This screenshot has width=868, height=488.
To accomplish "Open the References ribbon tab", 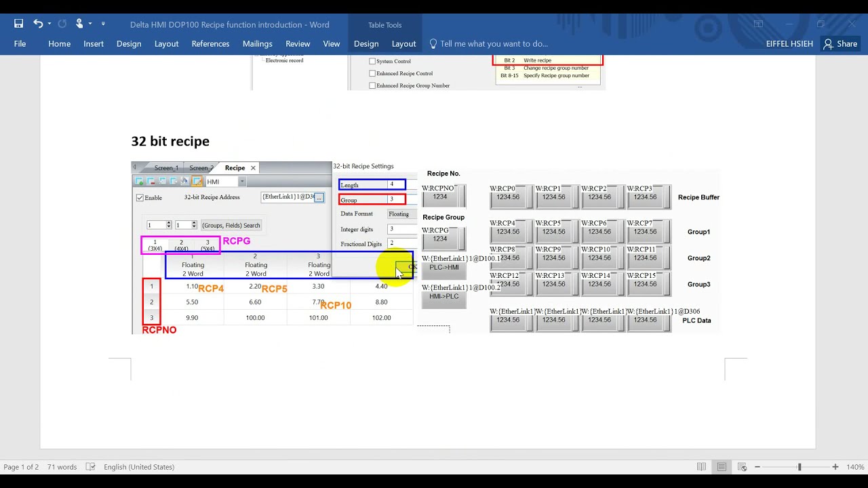I will 210,43.
